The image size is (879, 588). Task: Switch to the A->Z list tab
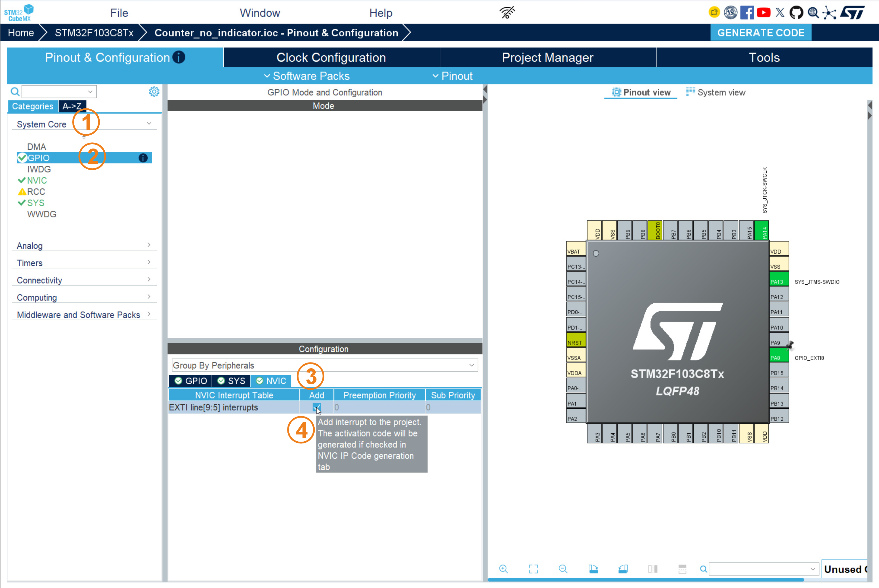(x=72, y=106)
